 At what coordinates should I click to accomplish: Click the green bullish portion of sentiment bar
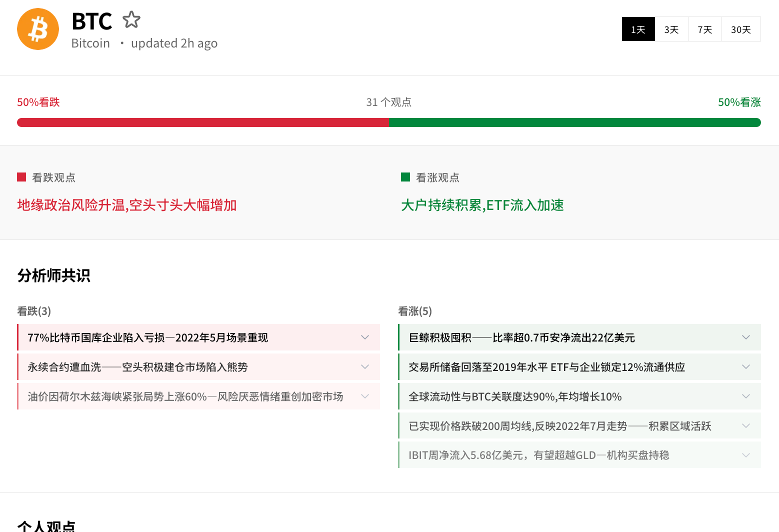pyautogui.click(x=574, y=122)
